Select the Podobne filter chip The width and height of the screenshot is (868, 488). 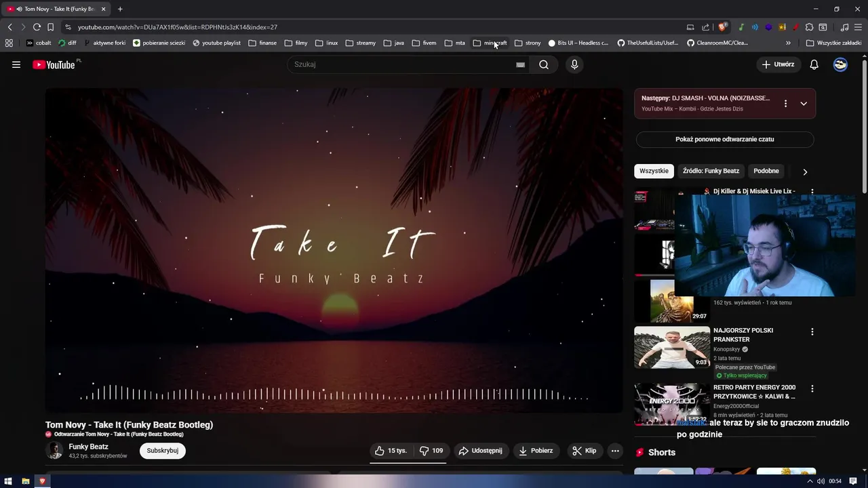[766, 171]
